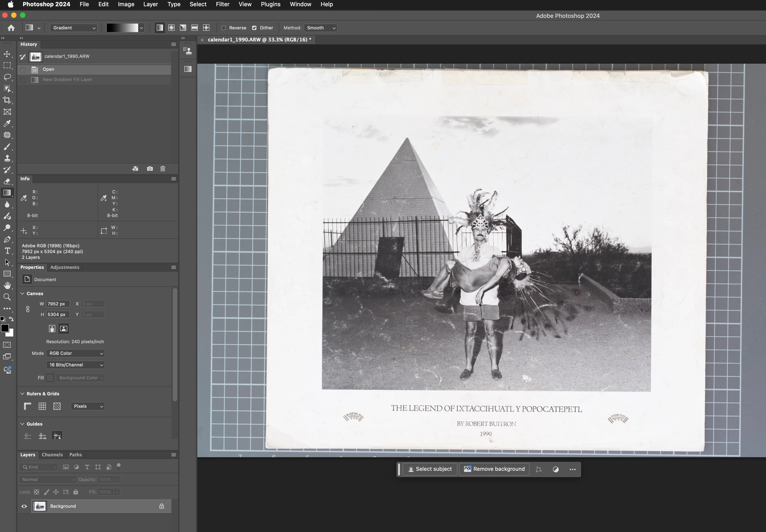
Task: Switch to the Channels tab
Action: point(52,455)
